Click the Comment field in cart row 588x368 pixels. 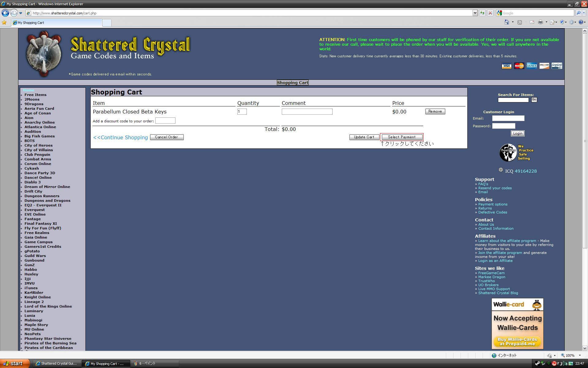coord(307,112)
